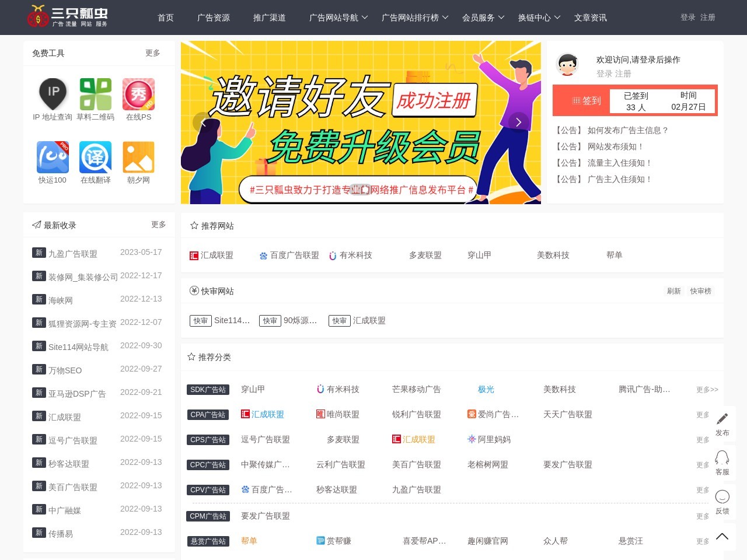Open announcement 如何发布广告主信息？
747x560 pixels.
pyautogui.click(x=627, y=130)
